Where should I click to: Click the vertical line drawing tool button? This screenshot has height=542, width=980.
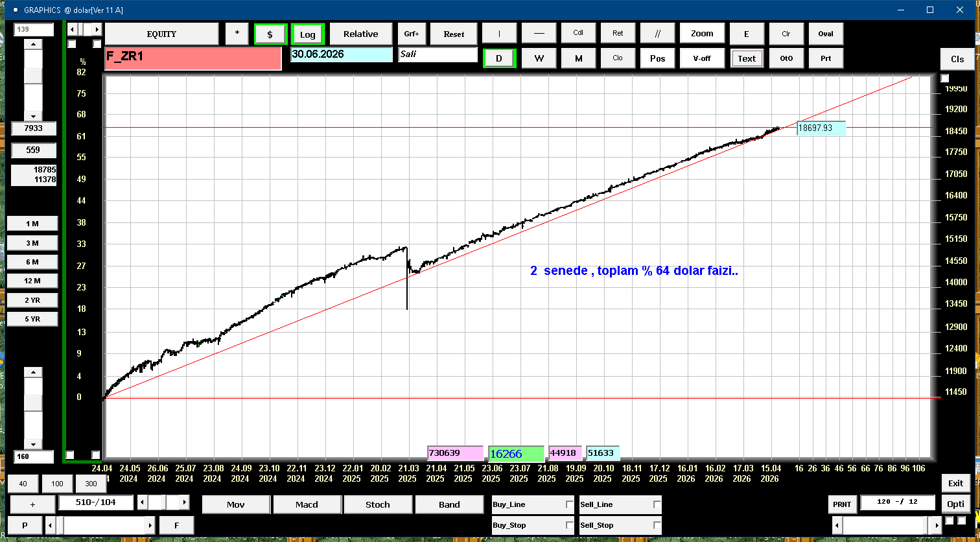pos(499,34)
